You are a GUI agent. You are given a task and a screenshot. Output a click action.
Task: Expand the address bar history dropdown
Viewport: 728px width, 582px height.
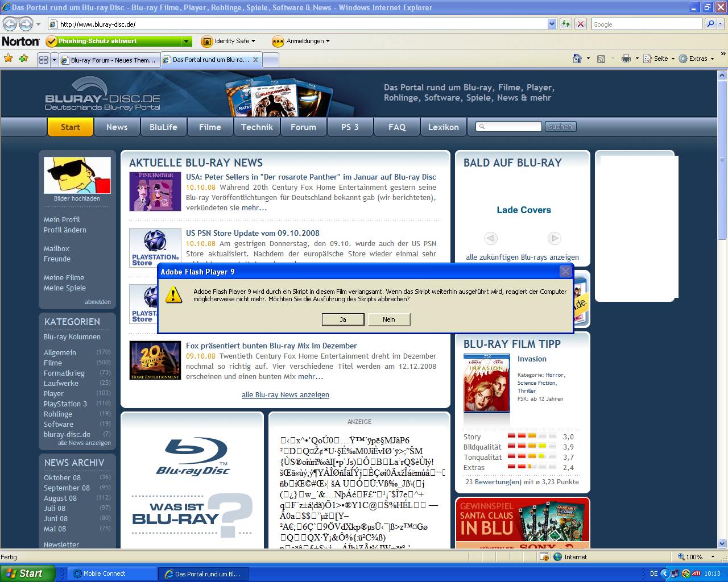[x=552, y=24]
